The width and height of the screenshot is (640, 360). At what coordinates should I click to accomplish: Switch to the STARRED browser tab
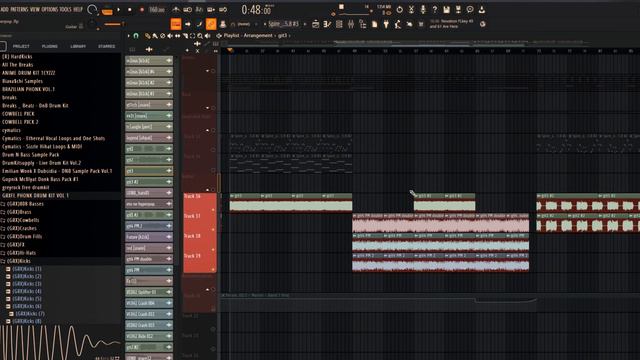[107, 46]
